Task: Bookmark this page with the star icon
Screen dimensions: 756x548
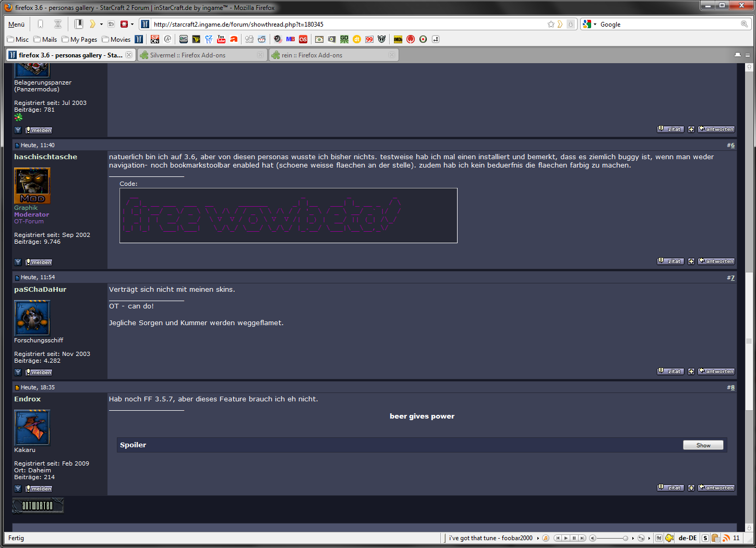Action: (551, 24)
